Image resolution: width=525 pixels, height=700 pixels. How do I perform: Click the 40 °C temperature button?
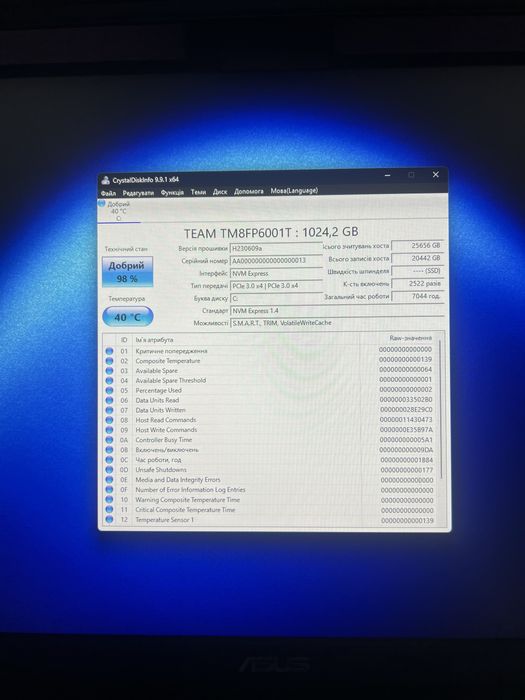[128, 317]
